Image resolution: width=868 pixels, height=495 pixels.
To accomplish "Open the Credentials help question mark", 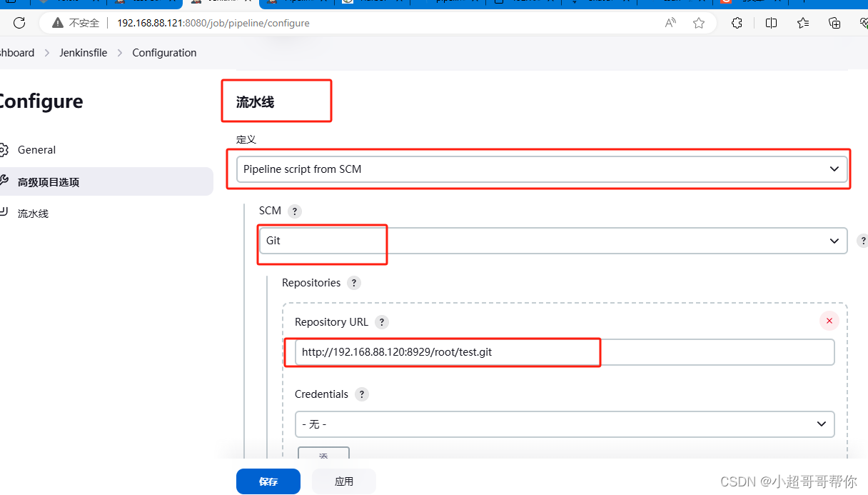I will click(361, 394).
